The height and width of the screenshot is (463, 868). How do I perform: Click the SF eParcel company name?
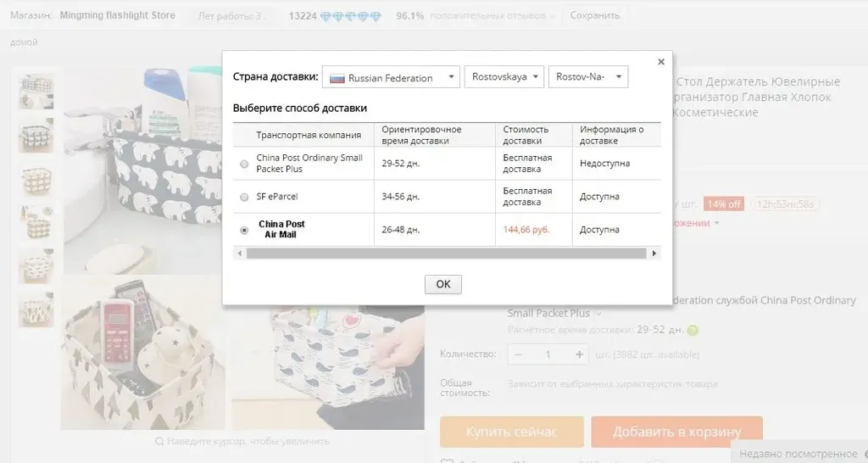click(277, 197)
